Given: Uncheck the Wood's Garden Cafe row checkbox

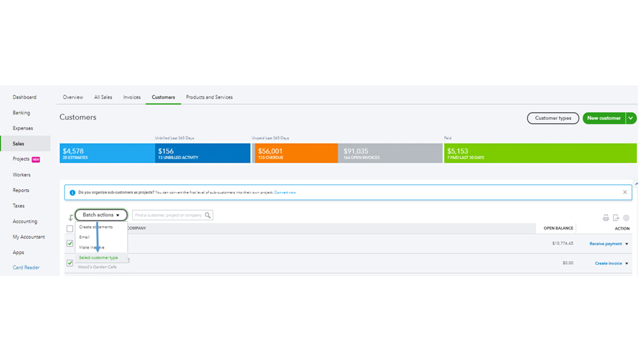Looking at the screenshot, I should coord(70,263).
